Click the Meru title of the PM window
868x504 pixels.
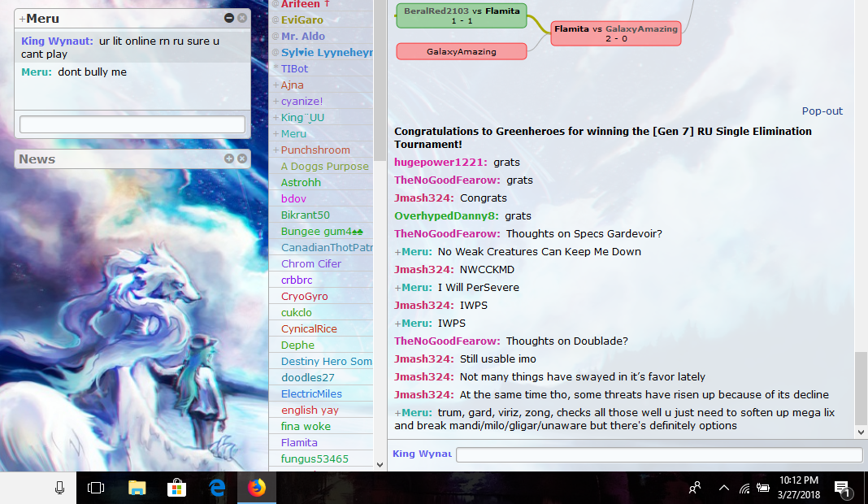click(42, 18)
